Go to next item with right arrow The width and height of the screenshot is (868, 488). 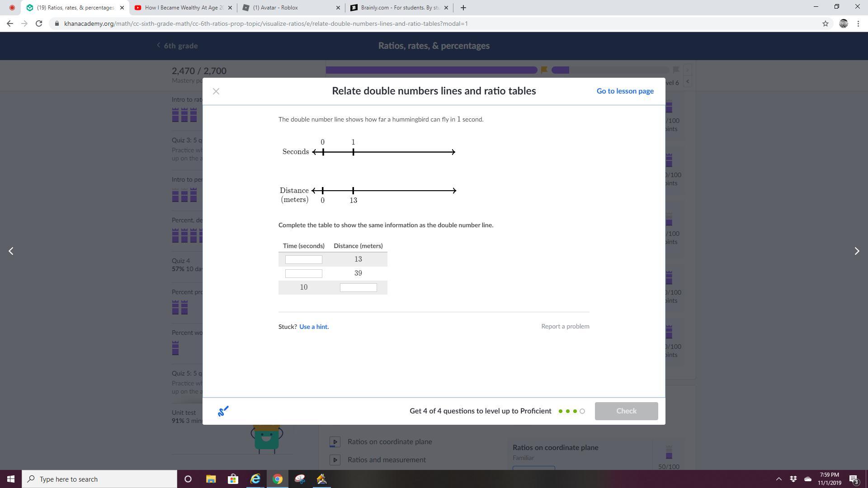click(x=856, y=251)
